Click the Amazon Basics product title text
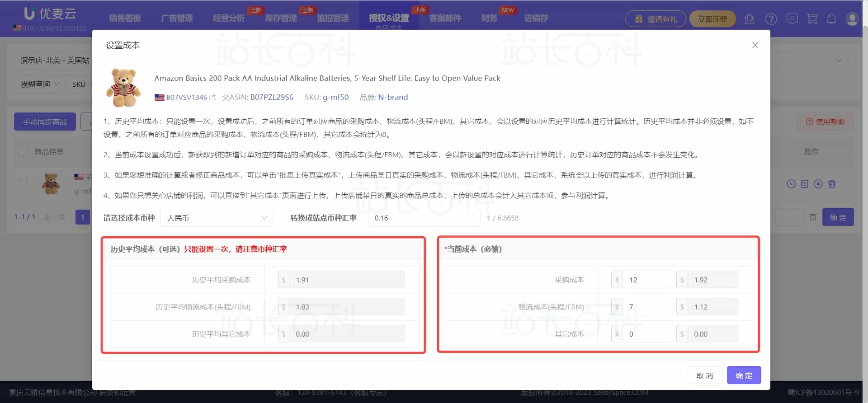Screen dimensions: 868x403 pos(327,78)
